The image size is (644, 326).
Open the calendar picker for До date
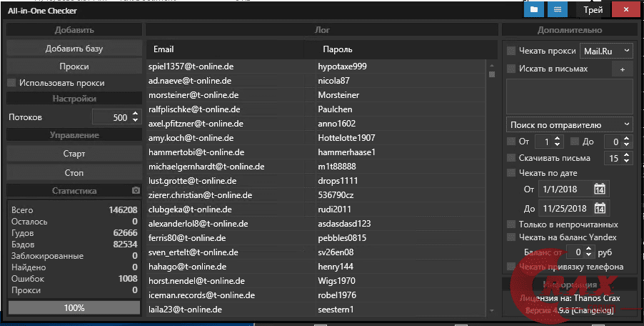600,208
